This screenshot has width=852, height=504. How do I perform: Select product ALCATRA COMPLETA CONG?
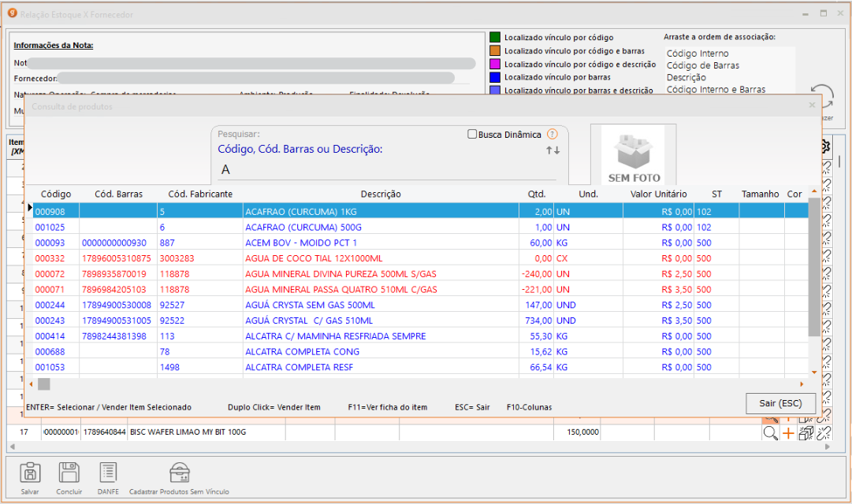pos(421,352)
